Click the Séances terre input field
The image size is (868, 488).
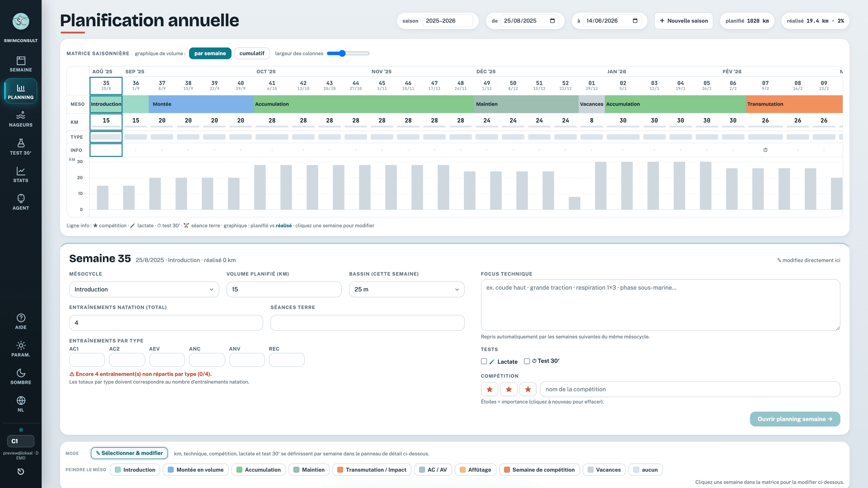click(x=367, y=323)
